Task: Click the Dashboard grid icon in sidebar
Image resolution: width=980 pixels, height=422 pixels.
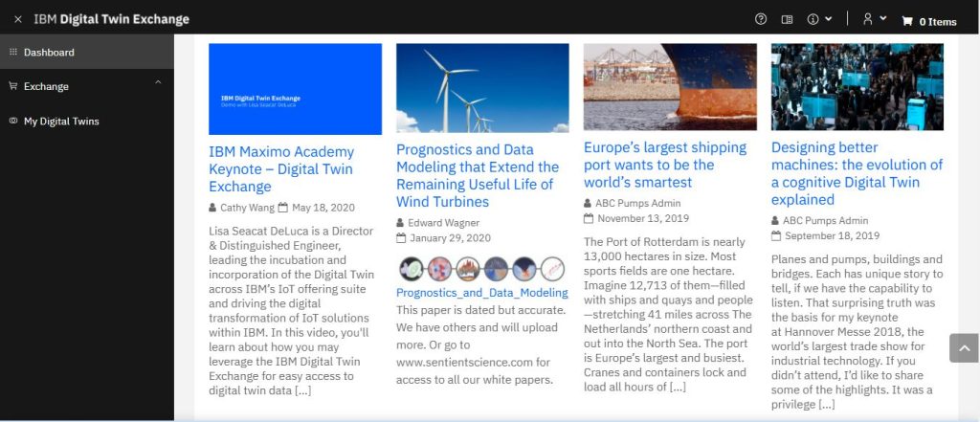Action: 13,52
